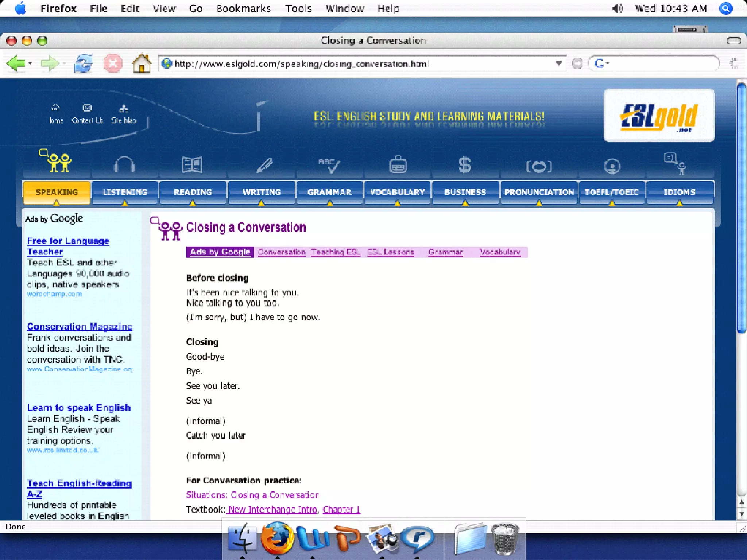Expand the address bar URL dropdown
Image resolution: width=747 pixels, height=560 pixels.
(558, 63)
